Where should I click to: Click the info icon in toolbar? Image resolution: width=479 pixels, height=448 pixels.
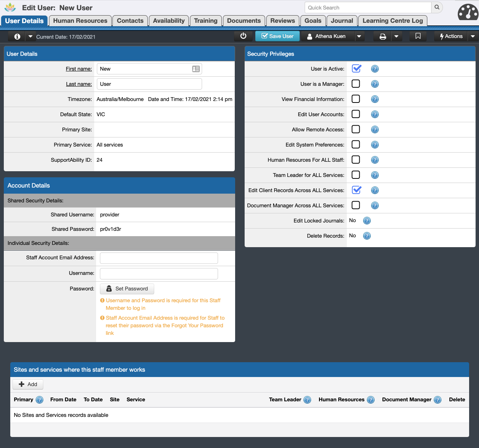point(17,36)
